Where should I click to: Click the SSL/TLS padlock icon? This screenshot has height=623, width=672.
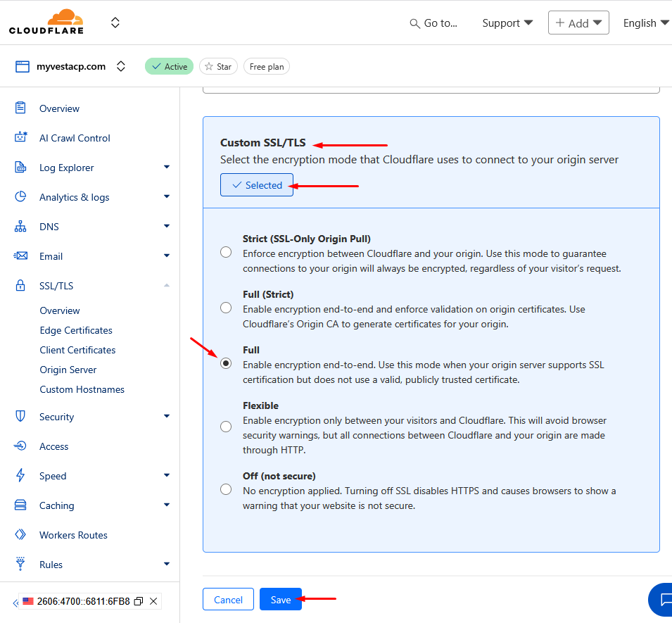click(x=20, y=286)
